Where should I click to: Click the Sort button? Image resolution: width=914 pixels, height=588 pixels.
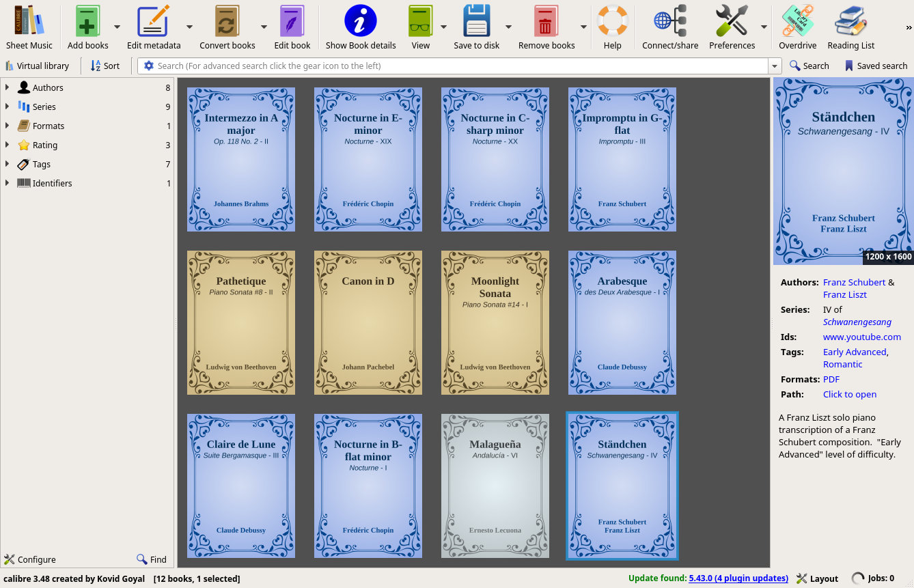(105, 66)
